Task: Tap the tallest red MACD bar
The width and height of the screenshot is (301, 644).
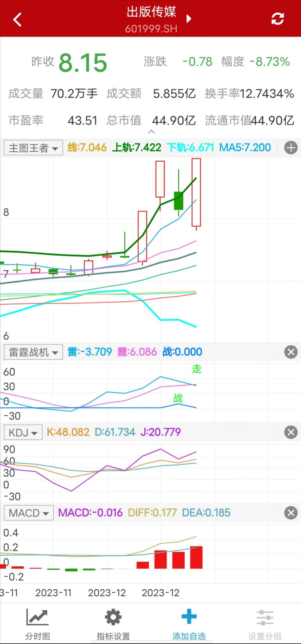Action: click(x=196, y=557)
